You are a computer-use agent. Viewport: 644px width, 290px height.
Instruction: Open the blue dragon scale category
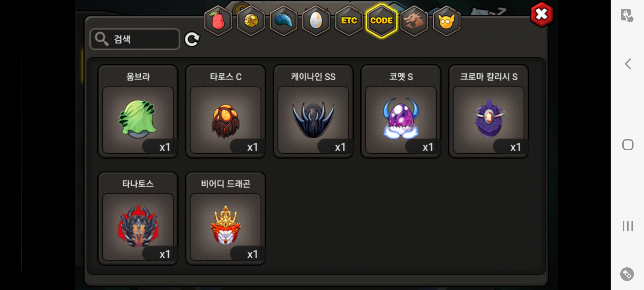pos(284,21)
